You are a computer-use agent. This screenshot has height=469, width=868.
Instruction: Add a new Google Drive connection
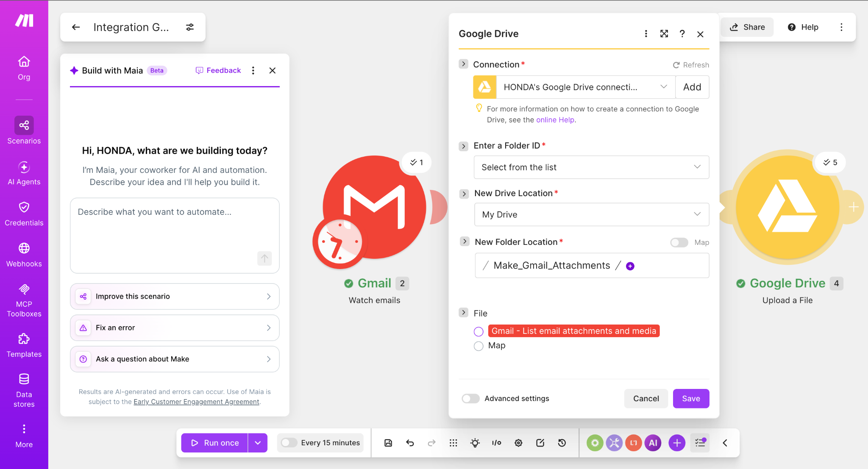coord(692,87)
